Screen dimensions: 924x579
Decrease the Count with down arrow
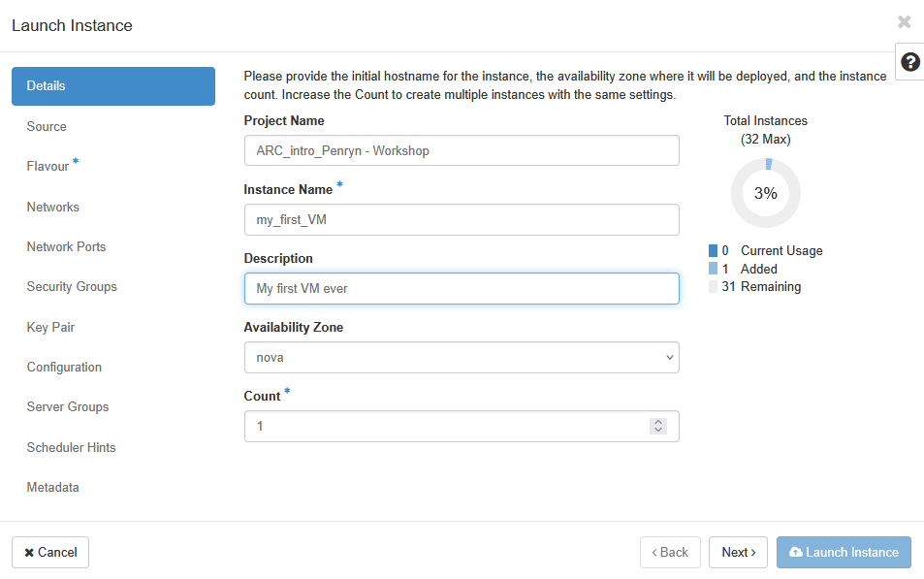[658, 430]
